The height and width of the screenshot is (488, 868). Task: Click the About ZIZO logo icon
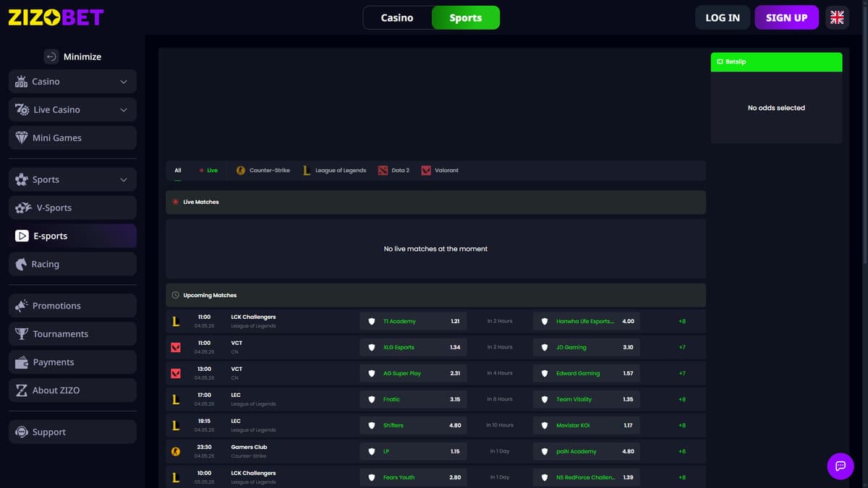point(22,390)
